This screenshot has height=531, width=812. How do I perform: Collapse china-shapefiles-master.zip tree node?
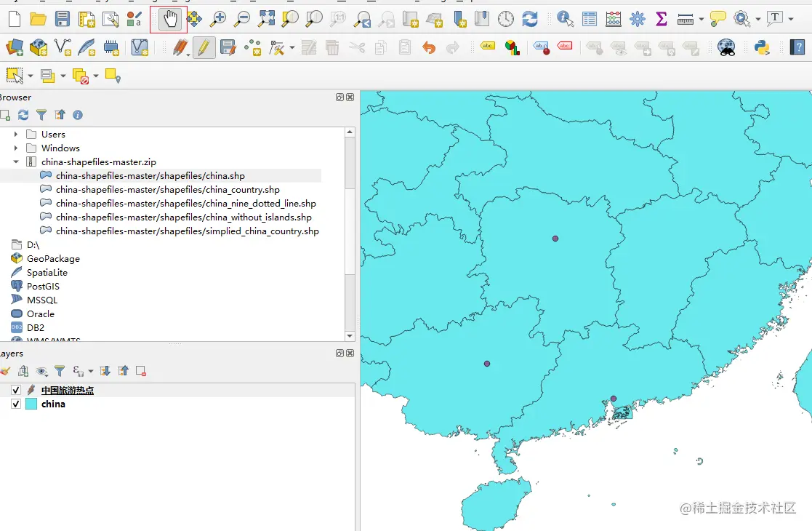[x=15, y=161]
